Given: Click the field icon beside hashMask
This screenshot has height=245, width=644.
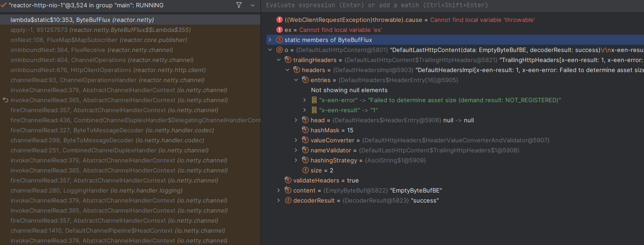Looking at the screenshot, I should (306, 130).
